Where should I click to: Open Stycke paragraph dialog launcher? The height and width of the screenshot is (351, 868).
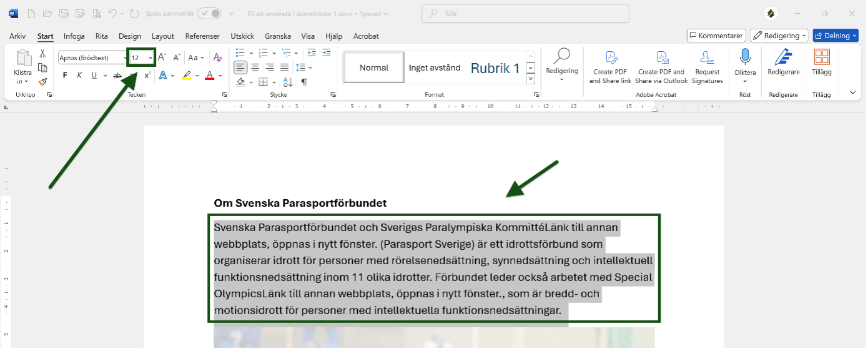tap(333, 95)
